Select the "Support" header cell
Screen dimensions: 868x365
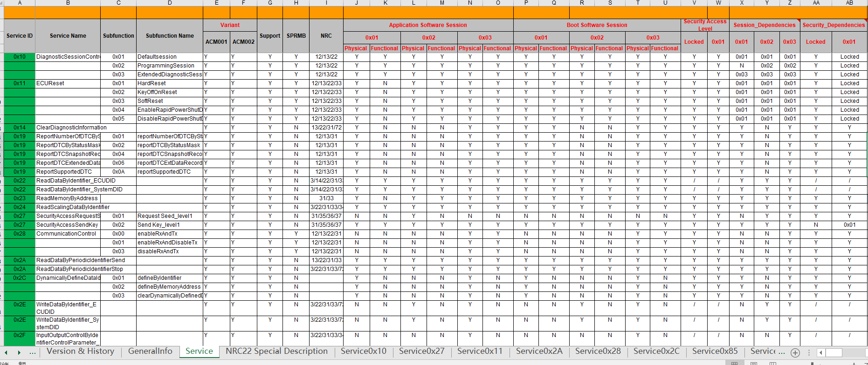(270, 36)
